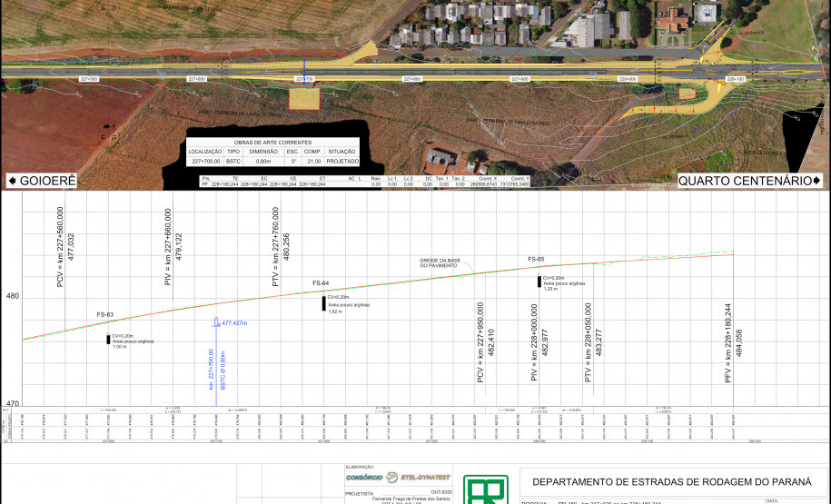Click the black borehole bar under FS-65
The width and height of the screenshot is (831, 504).
(539, 282)
